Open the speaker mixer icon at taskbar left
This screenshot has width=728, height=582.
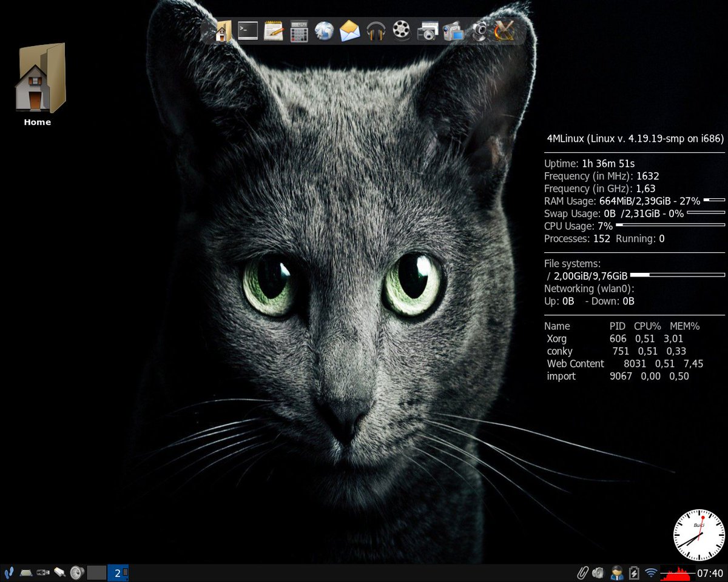click(76, 572)
